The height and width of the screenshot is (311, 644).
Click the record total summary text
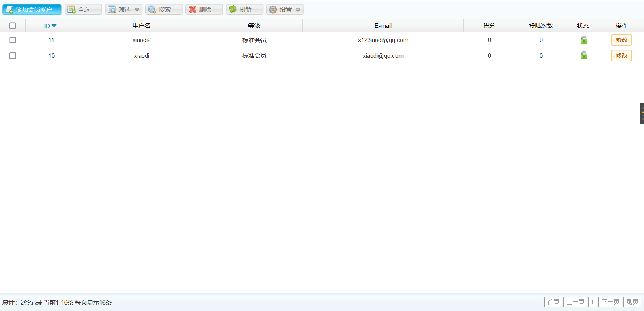tap(57, 302)
